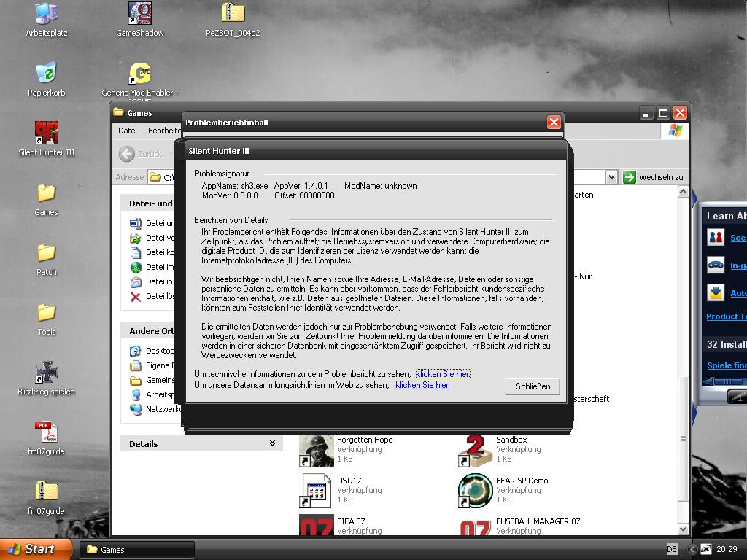Click the Spiele find link in the side panel
Viewport: 747px width, 560px height.
point(727,365)
